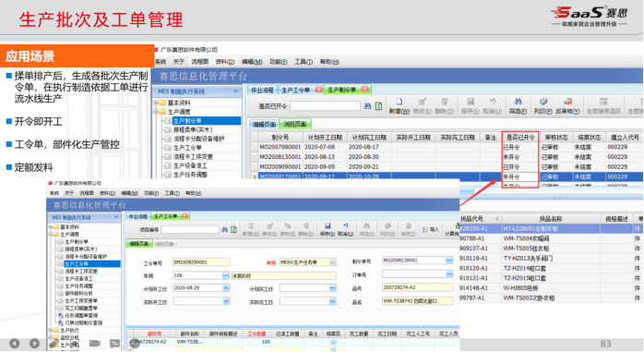
Task: Switch to 作业流程 tab in upper window
Action: [262, 90]
